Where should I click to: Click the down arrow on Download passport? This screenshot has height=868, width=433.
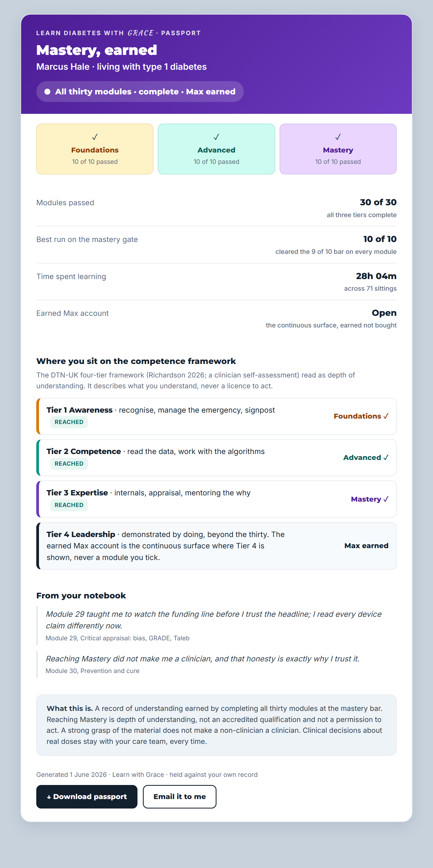49,797
